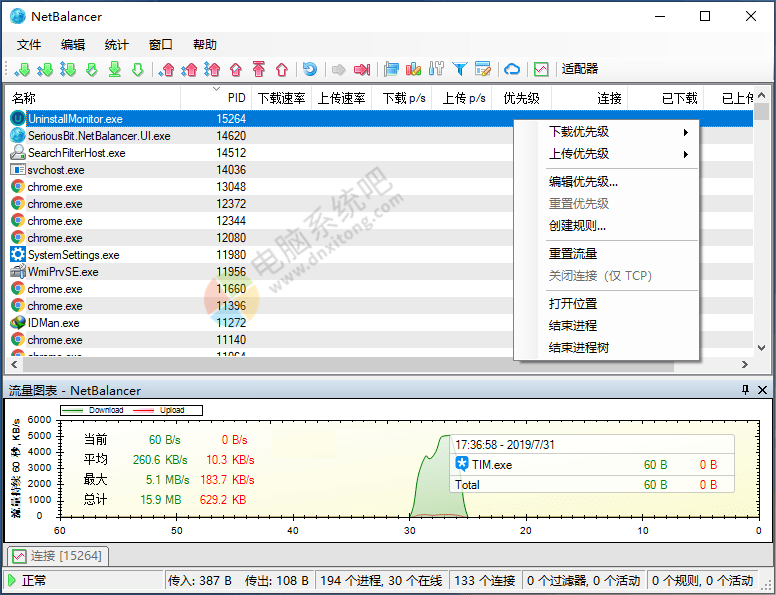Click process list scrollbar down arrow
This screenshot has height=595, width=776.
coord(762,348)
